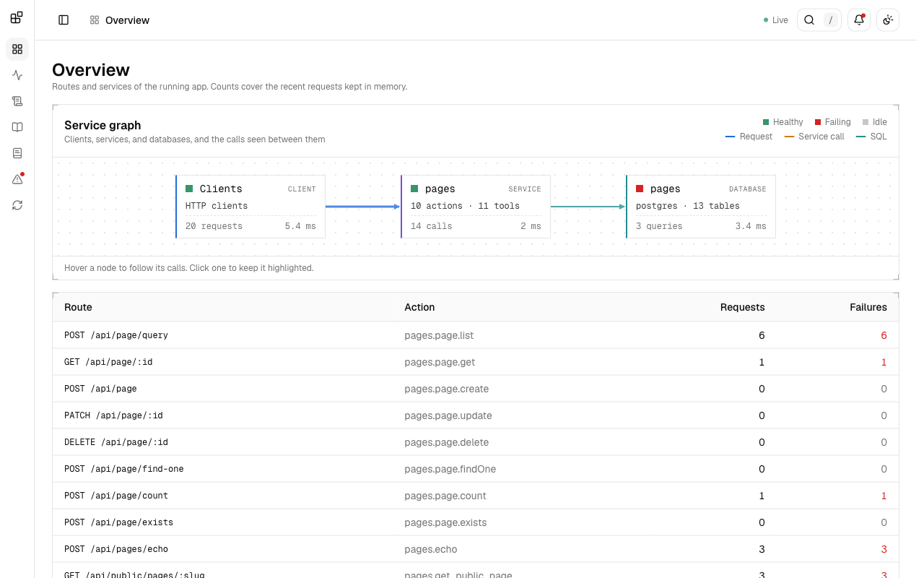Viewport: 924px width, 578px height.
Task: Click the refresh arrows icon in sidebar
Action: point(17,205)
